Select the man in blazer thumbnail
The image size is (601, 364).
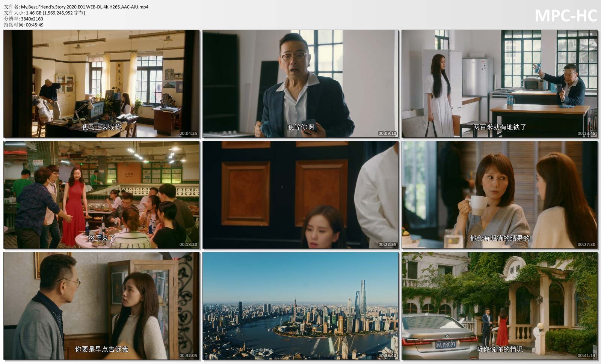[300, 83]
